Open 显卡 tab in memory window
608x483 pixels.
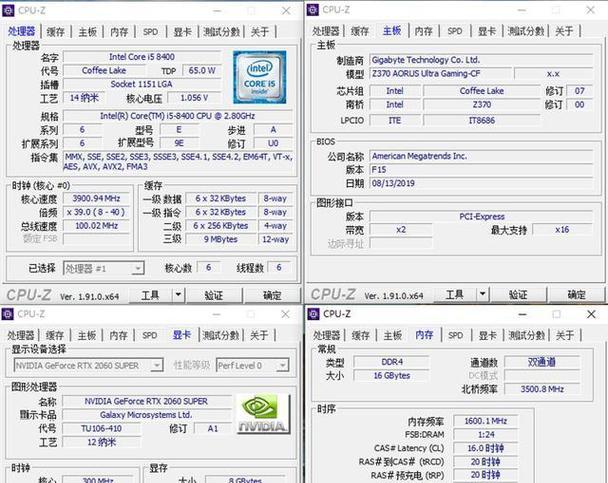(488, 335)
